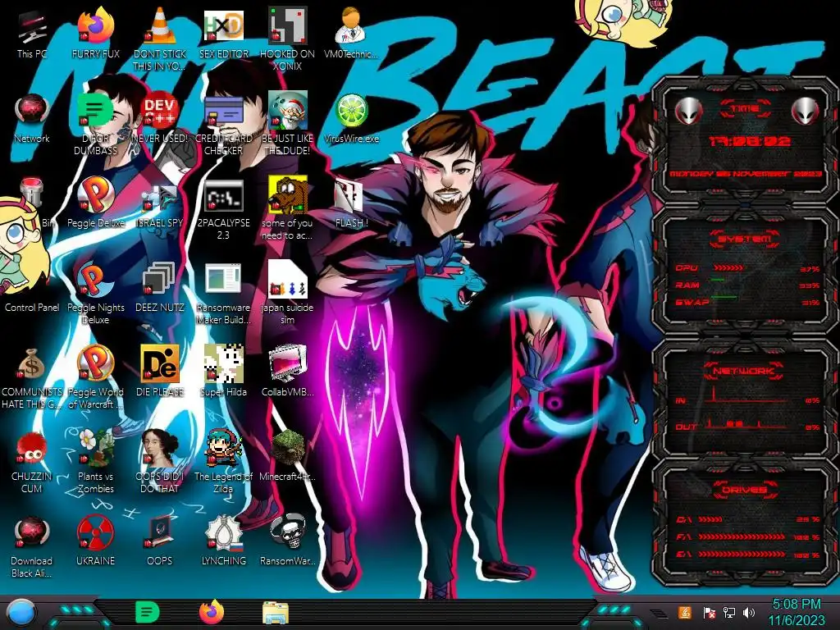840x630 pixels.
Task: Open the green chat app on taskbar
Action: [148, 612]
